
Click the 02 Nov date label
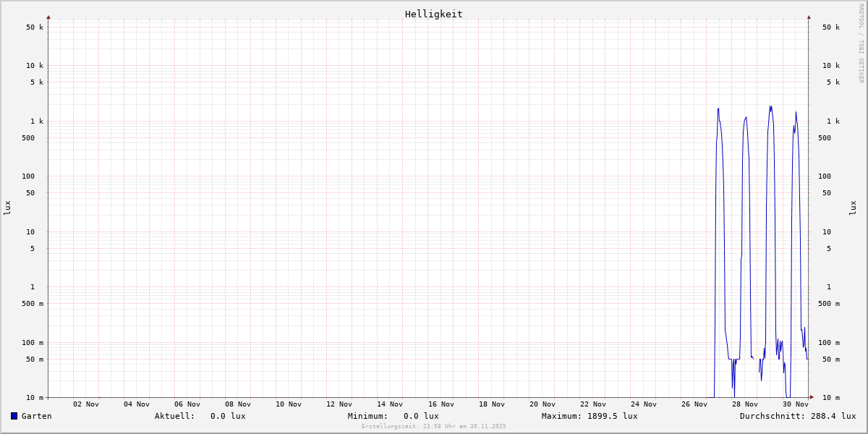click(86, 404)
